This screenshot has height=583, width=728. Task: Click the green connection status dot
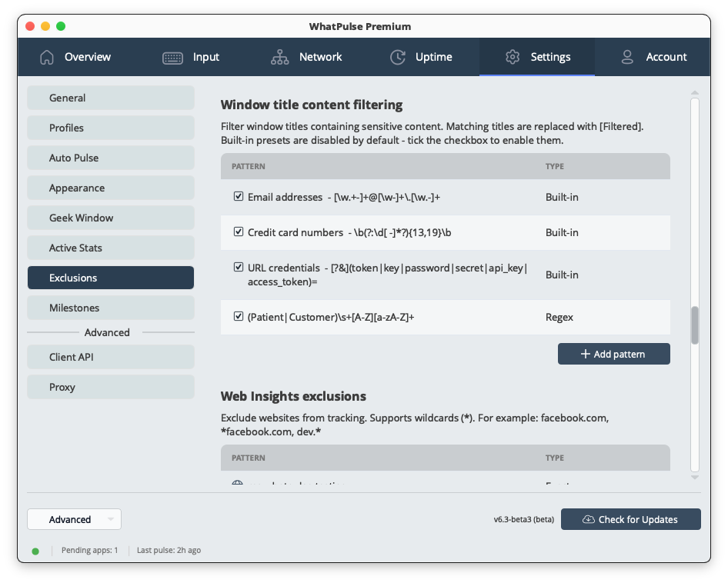pos(35,551)
